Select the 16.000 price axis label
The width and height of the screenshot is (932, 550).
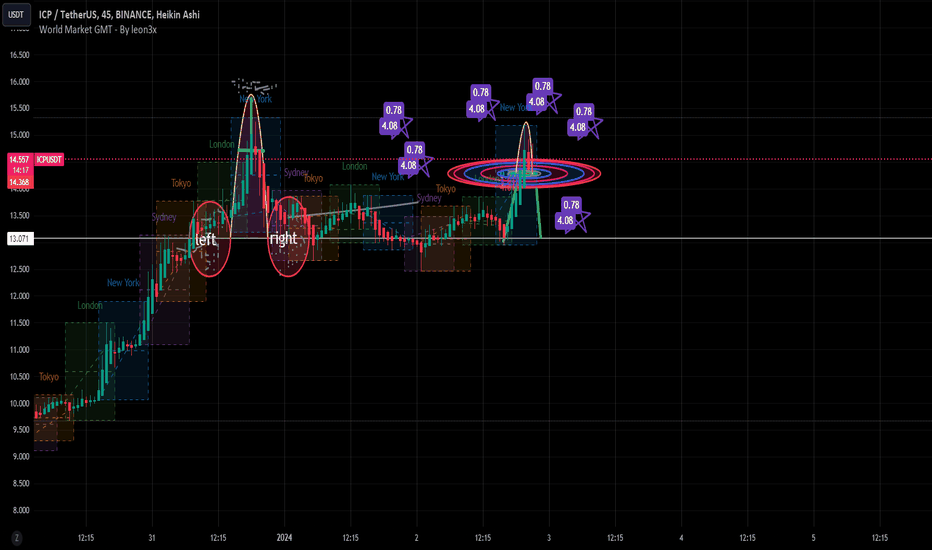19,82
